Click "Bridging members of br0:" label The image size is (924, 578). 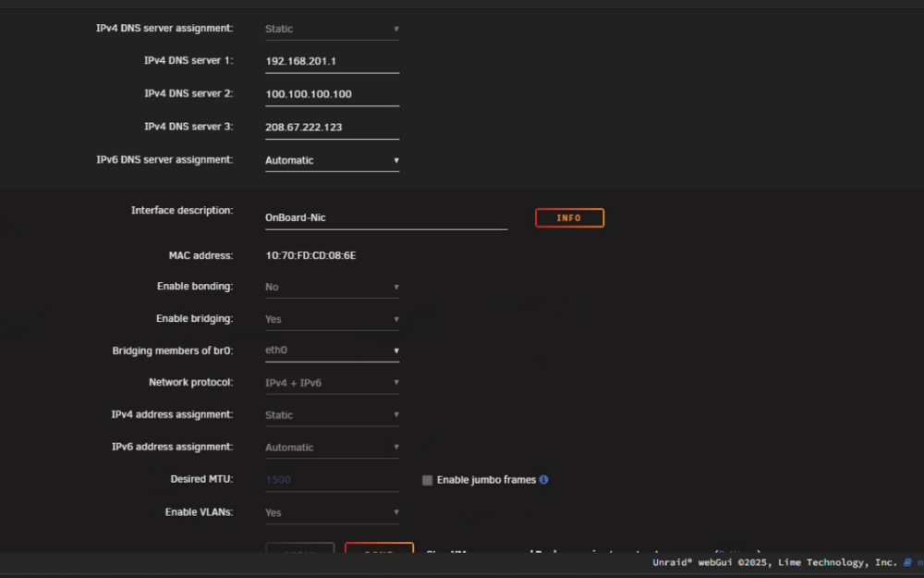(173, 350)
